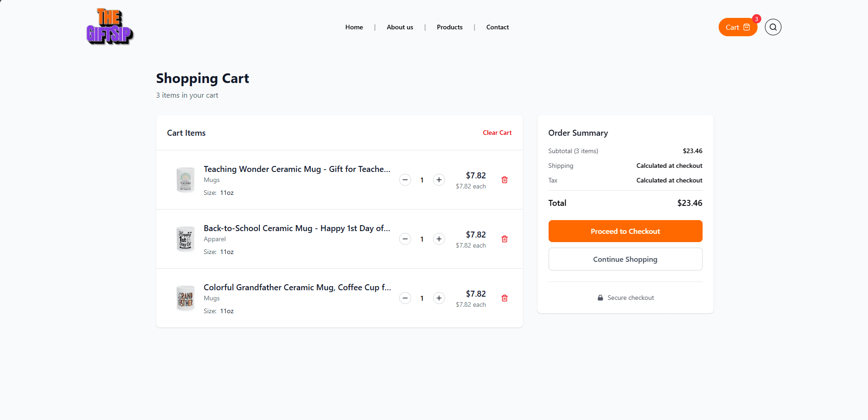Screen dimensions: 868x420
Task: Click the Clear Cart link
Action: click(497, 133)
